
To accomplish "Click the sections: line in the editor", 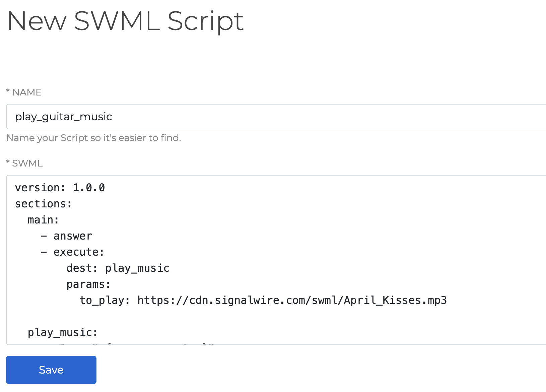I will (43, 204).
